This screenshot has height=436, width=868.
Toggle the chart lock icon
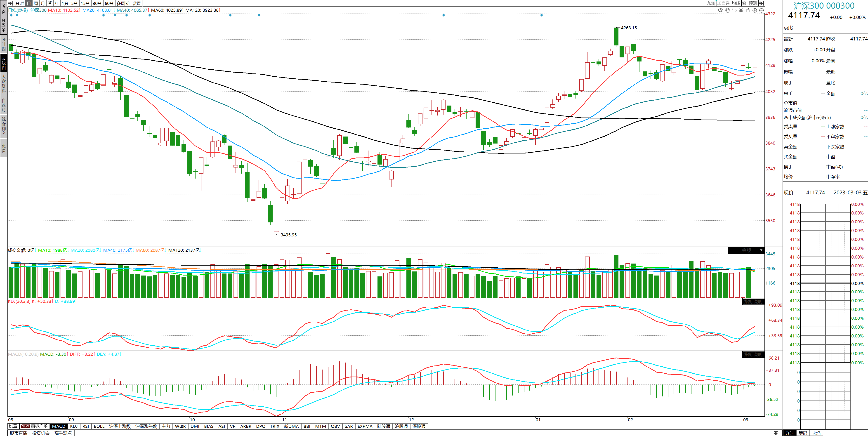748,10
